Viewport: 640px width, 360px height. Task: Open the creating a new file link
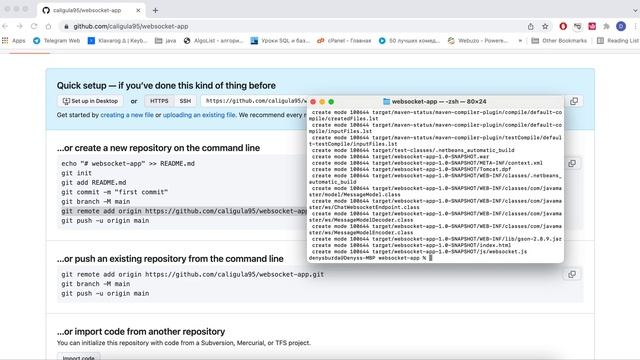(x=127, y=115)
